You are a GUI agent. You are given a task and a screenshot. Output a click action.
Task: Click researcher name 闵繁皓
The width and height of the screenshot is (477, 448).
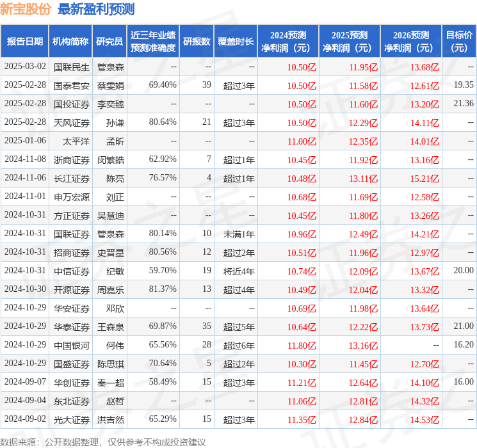coord(110,159)
